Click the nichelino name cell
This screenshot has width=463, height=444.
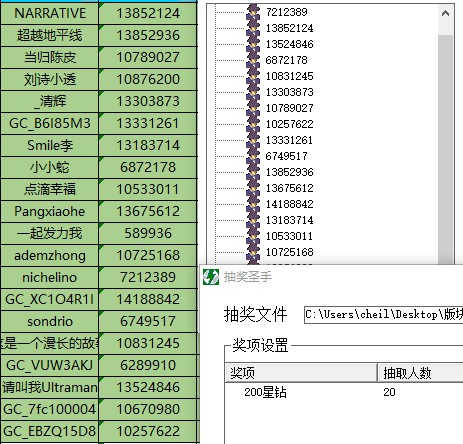coord(50,277)
